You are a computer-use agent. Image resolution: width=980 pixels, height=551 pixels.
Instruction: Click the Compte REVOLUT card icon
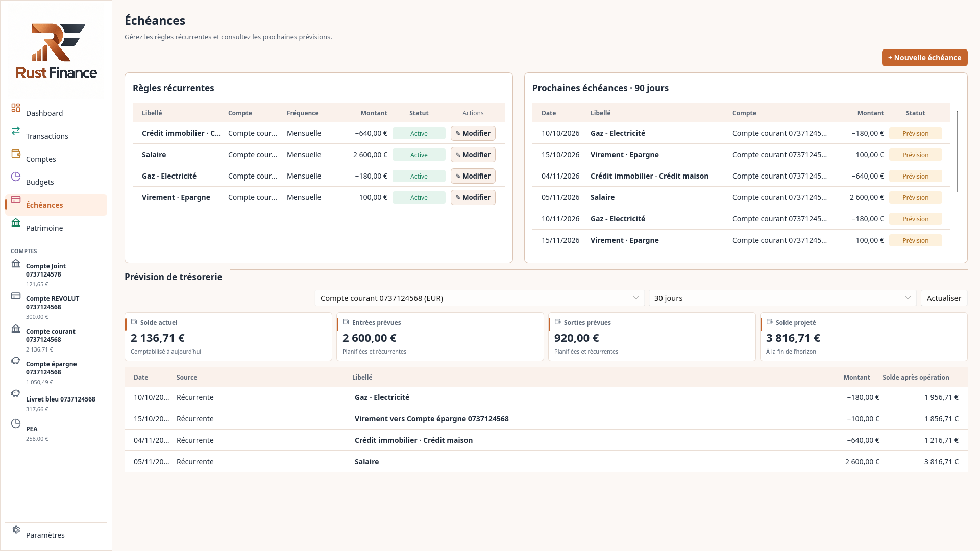[16, 296]
